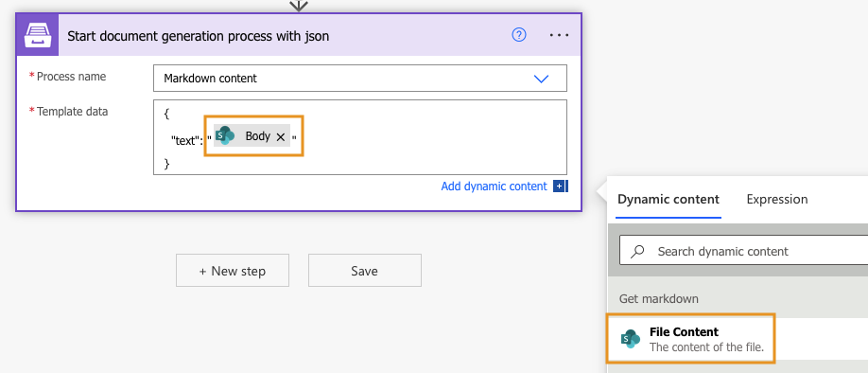Add a New step to the flow
Screen dimensions: 868x373
tap(233, 271)
